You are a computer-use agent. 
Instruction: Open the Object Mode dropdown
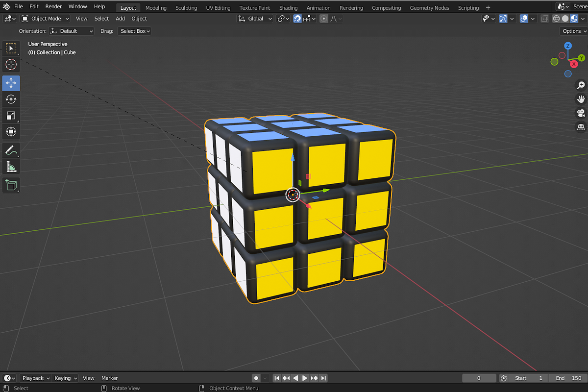(x=46, y=19)
